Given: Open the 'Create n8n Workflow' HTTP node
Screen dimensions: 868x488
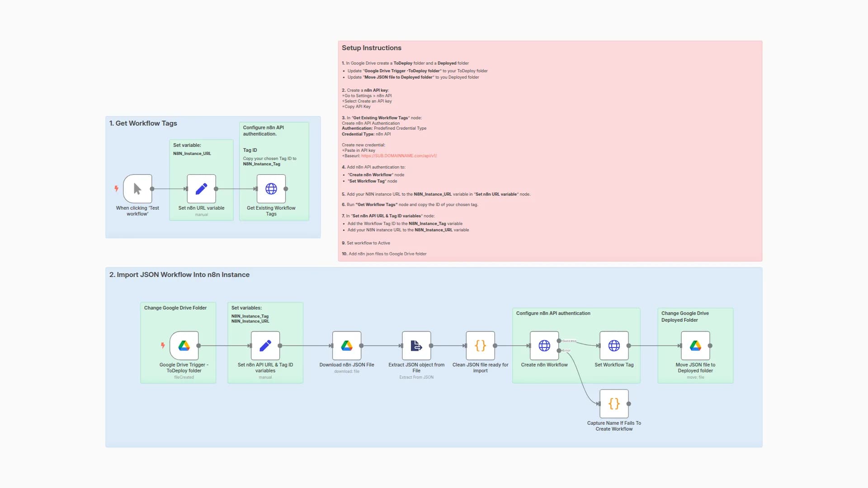Looking at the screenshot, I should 544,346.
